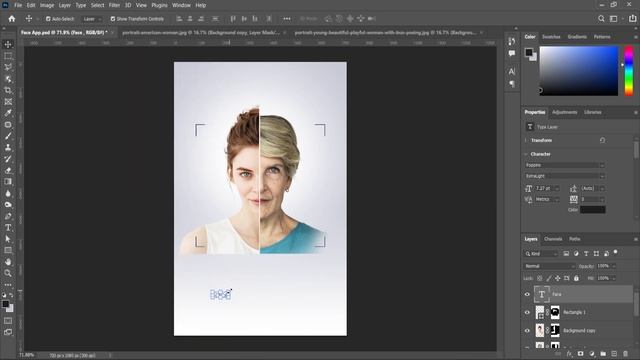Open the layer blending mode Normal dropdown
The height and width of the screenshot is (360, 640).
tap(549, 266)
